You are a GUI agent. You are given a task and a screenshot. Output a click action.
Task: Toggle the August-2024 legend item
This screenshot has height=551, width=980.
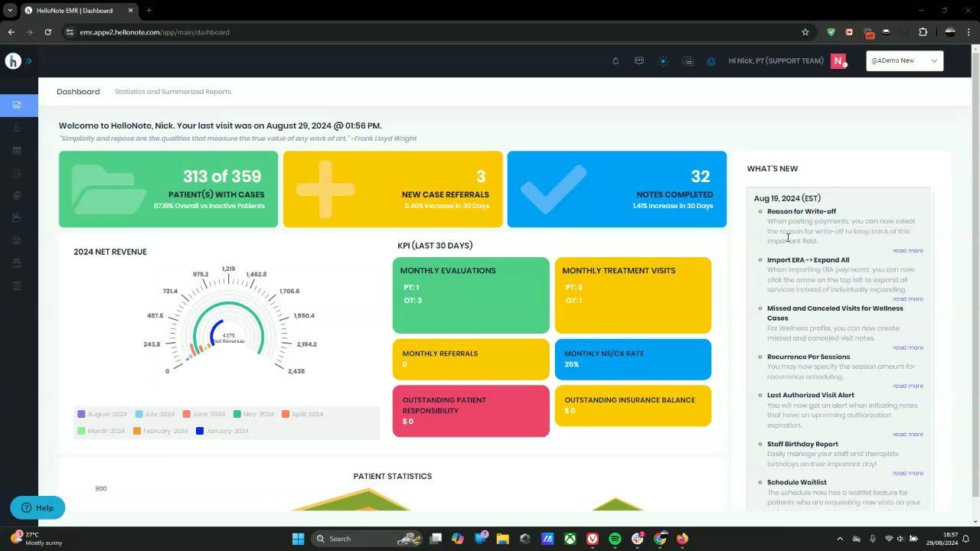pos(103,414)
